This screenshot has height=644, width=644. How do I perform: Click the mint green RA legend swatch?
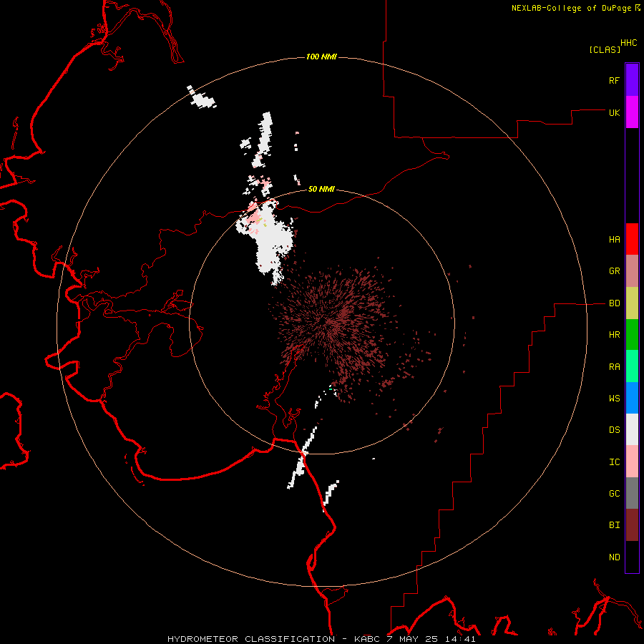[632, 366]
